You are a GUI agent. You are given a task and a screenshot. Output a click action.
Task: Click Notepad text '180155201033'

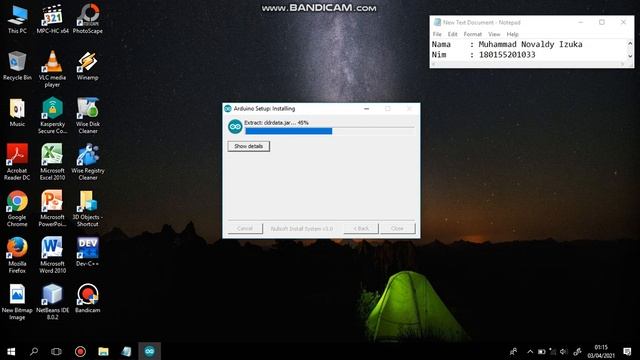(x=507, y=55)
